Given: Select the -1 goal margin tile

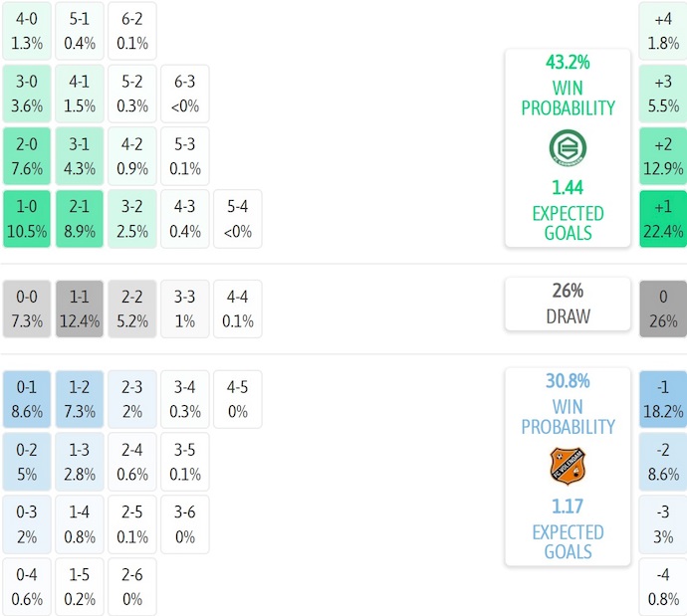Looking at the screenshot, I should 663,399.
